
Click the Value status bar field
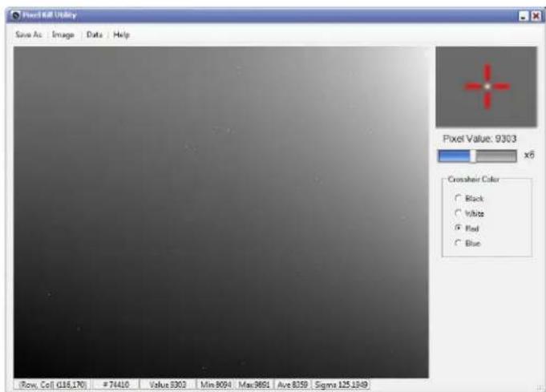[168, 385]
